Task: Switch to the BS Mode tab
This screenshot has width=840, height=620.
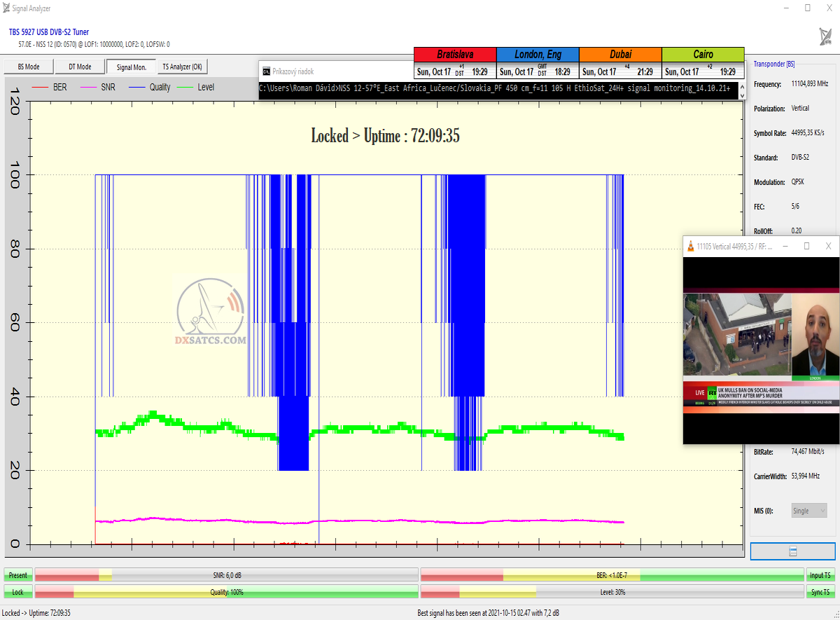Action: (x=28, y=67)
